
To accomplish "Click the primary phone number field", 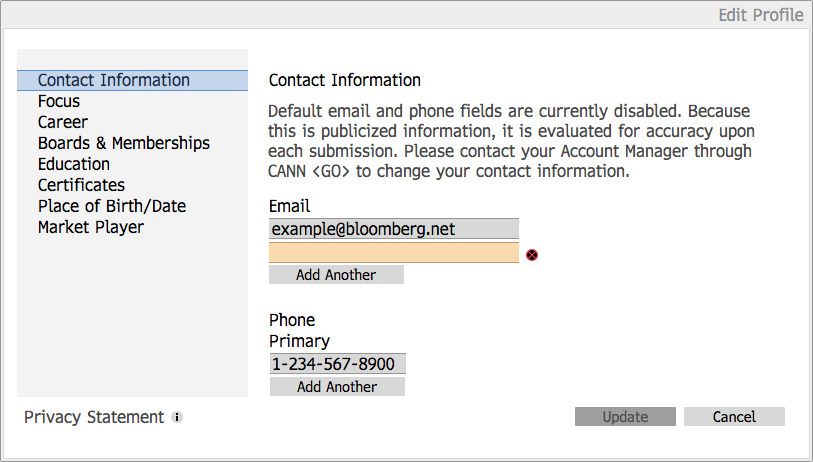I will (338, 364).
